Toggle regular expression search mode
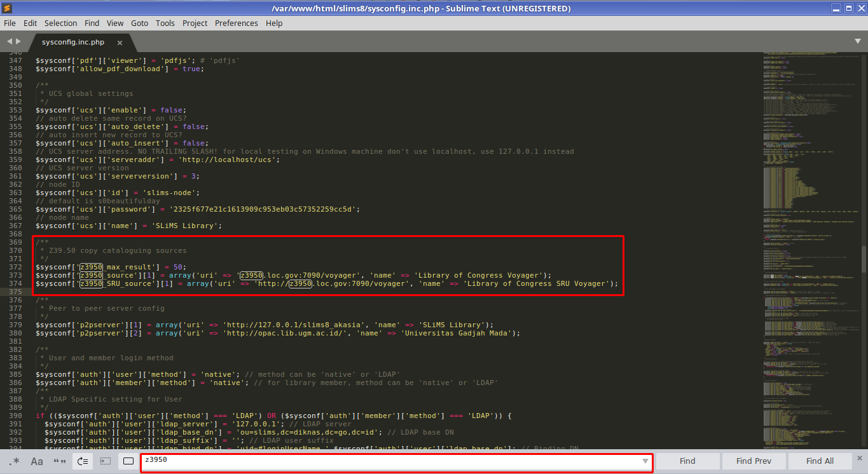This screenshot has height=474, width=868. (x=14, y=461)
